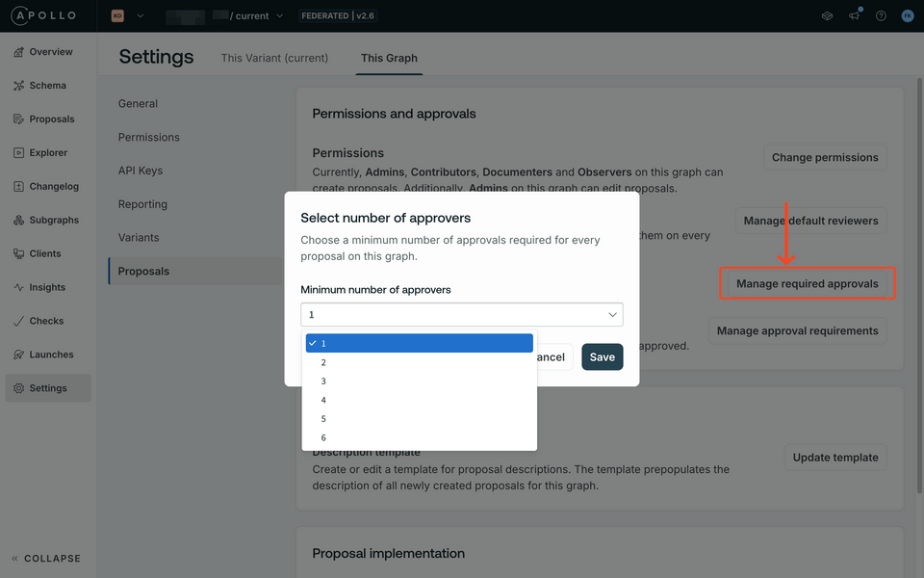The width and height of the screenshot is (924, 578).
Task: Open the Explorer play icon
Action: [x=19, y=153]
